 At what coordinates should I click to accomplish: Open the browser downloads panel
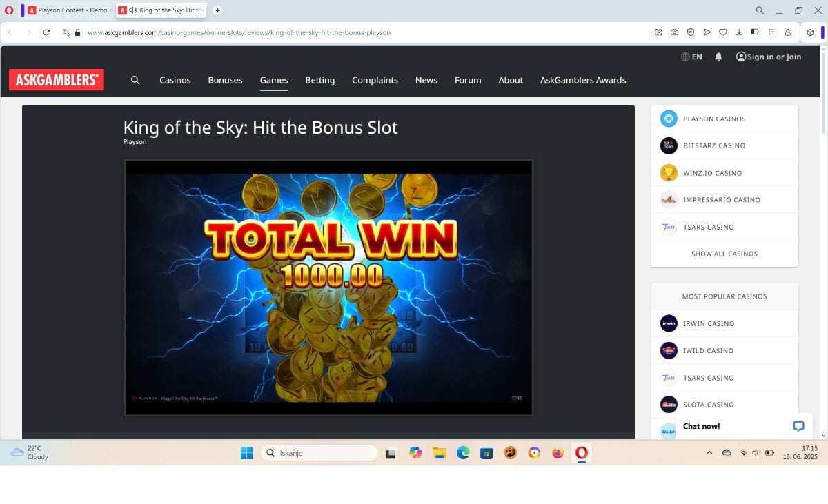tap(739, 32)
